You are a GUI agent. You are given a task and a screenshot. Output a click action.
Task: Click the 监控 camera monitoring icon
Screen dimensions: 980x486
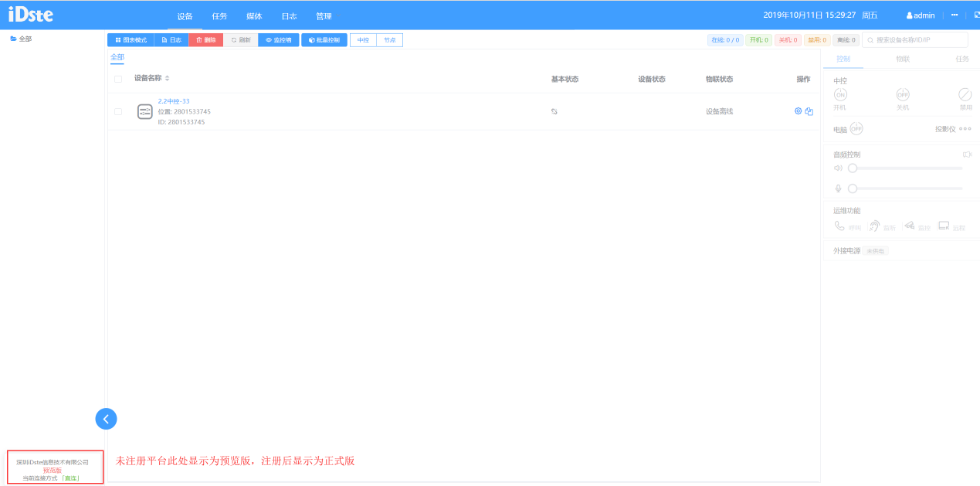pyautogui.click(x=909, y=226)
